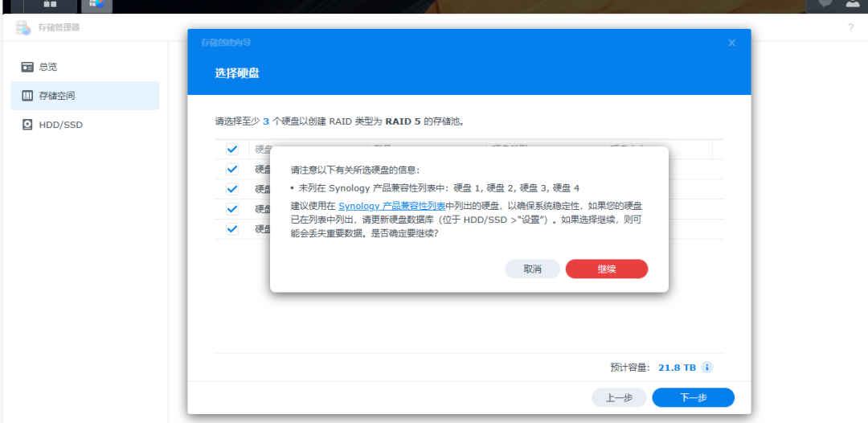Select 存储空间 in the sidebar
Screen dimensions: 868x423
[x=56, y=96]
